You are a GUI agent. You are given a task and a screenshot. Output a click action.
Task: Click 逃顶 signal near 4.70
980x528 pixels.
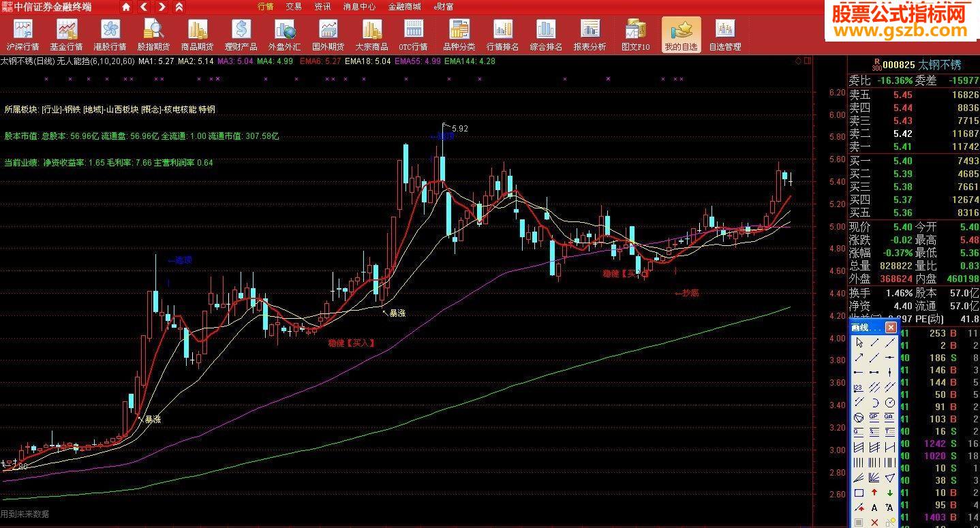pyautogui.click(x=180, y=260)
